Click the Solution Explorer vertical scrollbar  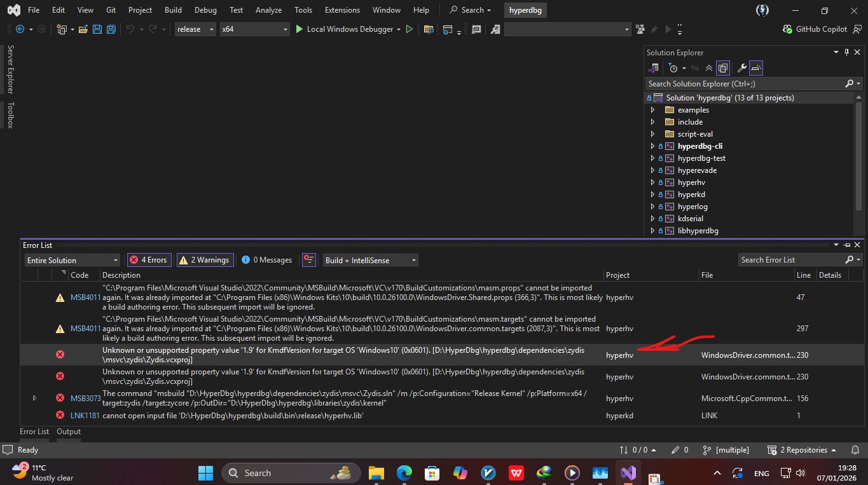(x=859, y=153)
